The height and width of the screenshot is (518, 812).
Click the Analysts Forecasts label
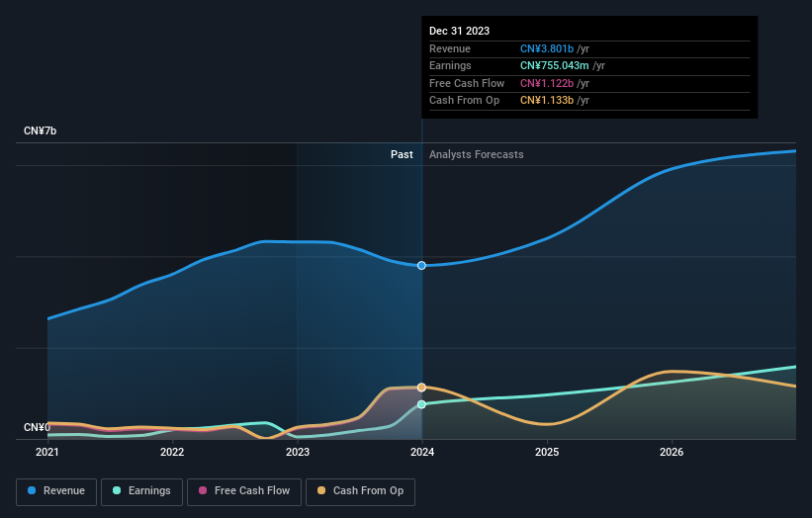[476, 155]
